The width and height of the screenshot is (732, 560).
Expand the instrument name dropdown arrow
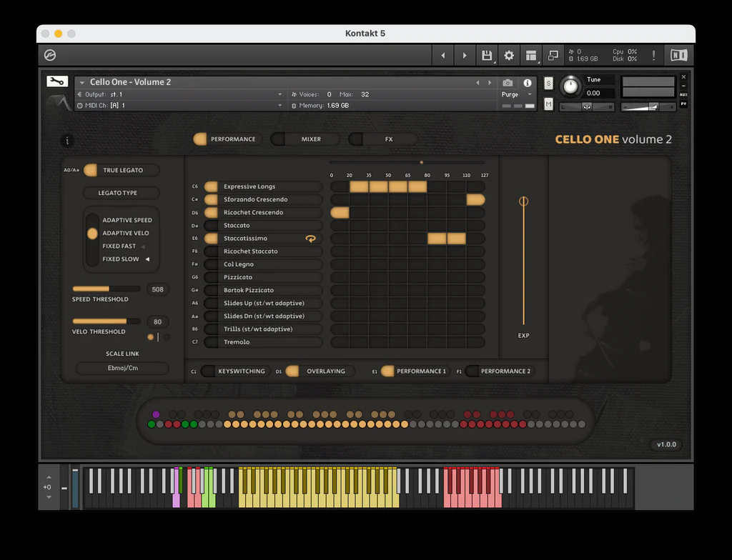pos(82,83)
